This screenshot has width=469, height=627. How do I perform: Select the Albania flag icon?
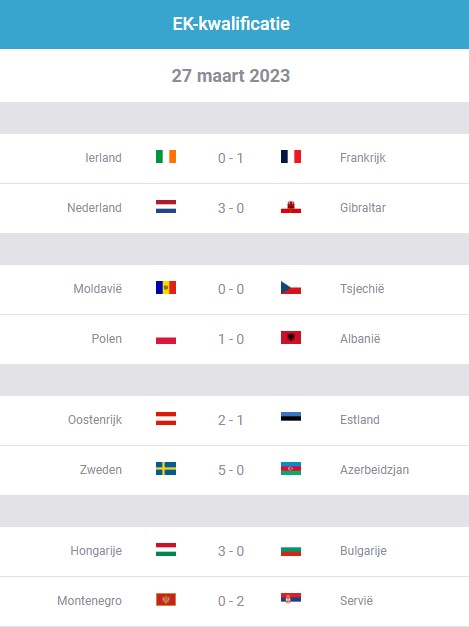(291, 337)
